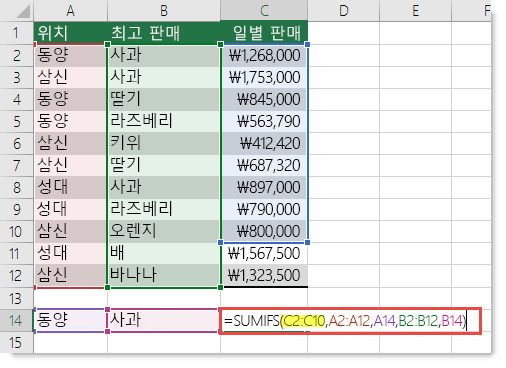Screen dimensions: 506x368
Task: Click highlighted C2:C10 reference in formula
Action: coord(304,321)
